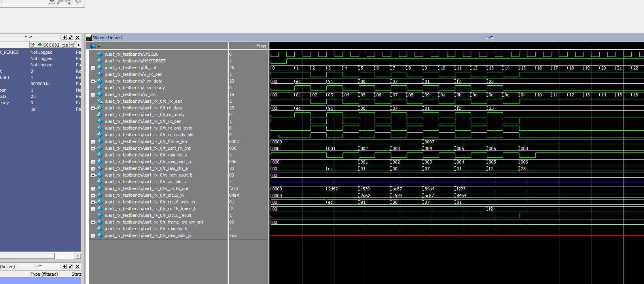Expand the r_crc16_frame_h bus
The height and width of the screenshot is (284, 644).
[93, 209]
